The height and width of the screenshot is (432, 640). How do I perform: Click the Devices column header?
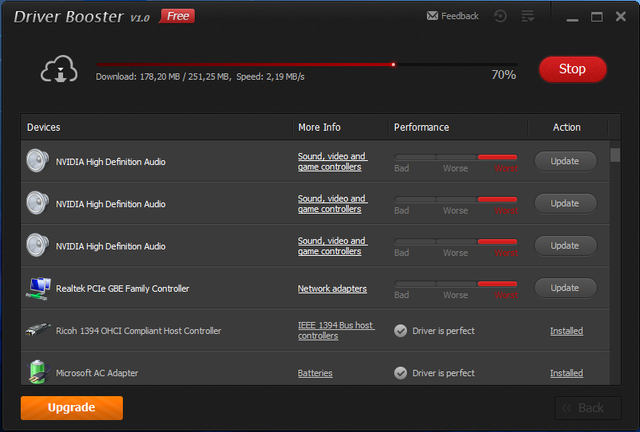click(44, 128)
